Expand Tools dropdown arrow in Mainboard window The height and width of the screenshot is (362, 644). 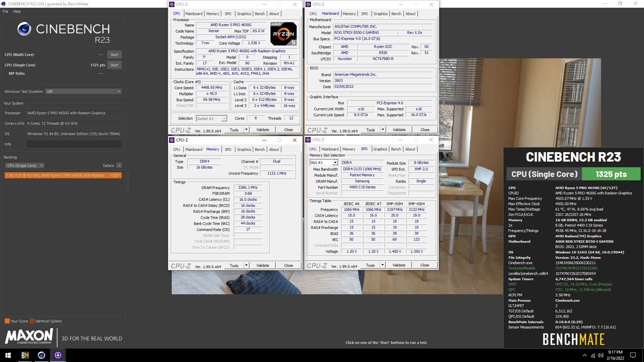pos(383,130)
